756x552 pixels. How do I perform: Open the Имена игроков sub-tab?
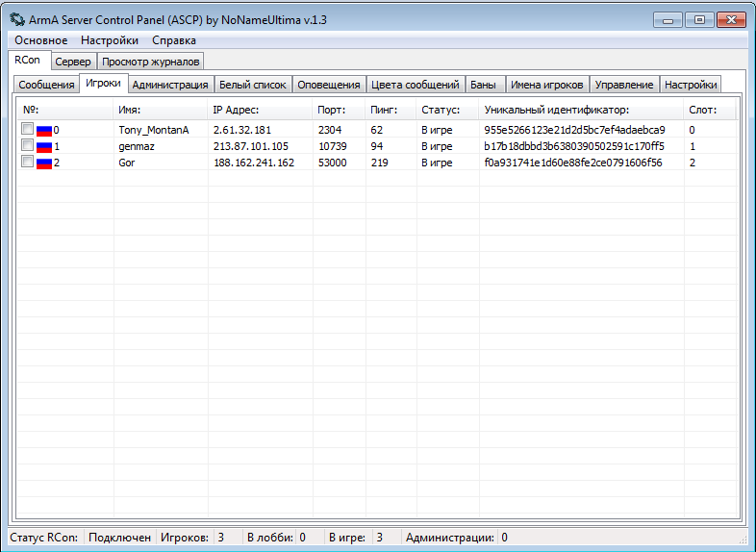(546, 85)
